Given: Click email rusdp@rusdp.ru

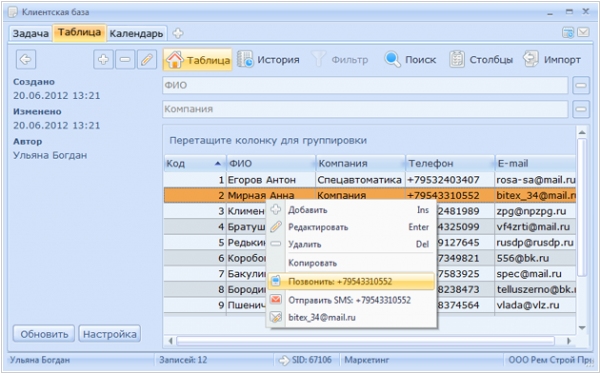Looking at the screenshot, I should pyautogui.click(x=535, y=243).
